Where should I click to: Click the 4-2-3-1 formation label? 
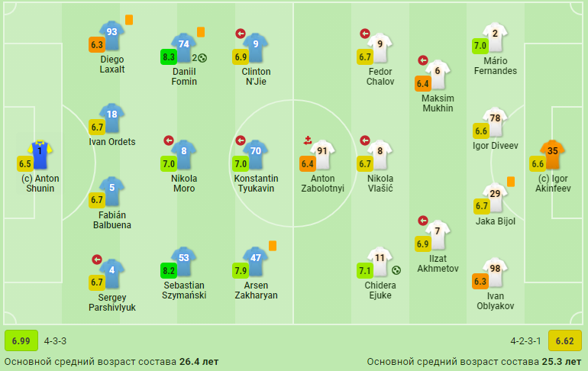525,341
